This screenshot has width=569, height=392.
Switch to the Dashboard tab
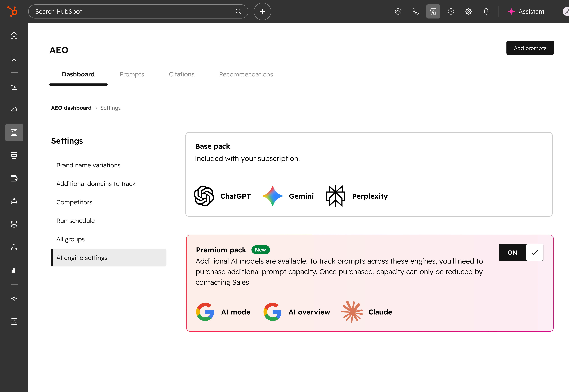[x=78, y=74]
